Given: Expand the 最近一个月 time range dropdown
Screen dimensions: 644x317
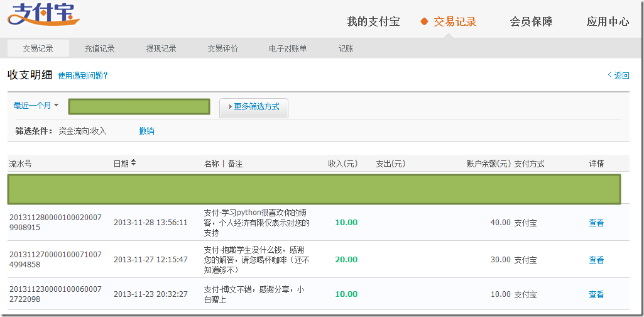Looking at the screenshot, I should point(36,106).
